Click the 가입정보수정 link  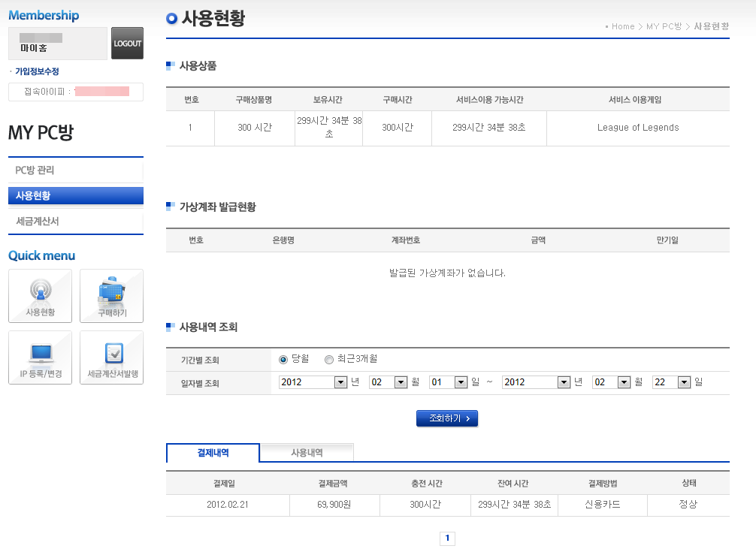click(37, 71)
